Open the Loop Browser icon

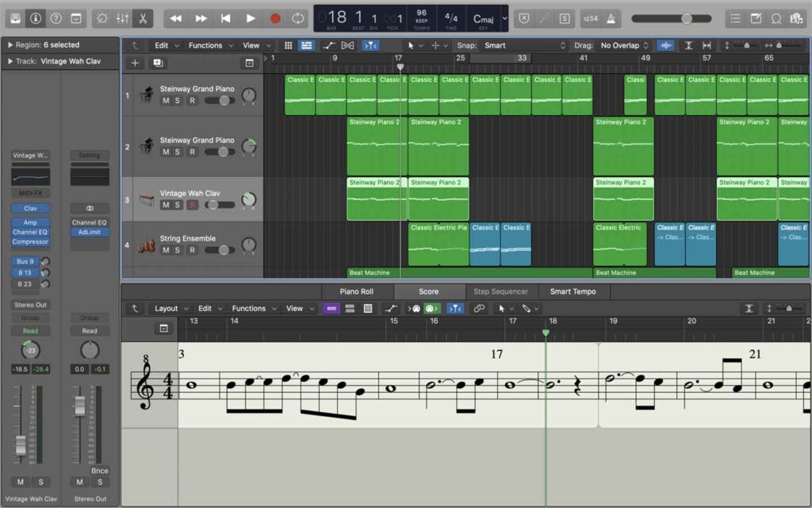[x=776, y=19]
